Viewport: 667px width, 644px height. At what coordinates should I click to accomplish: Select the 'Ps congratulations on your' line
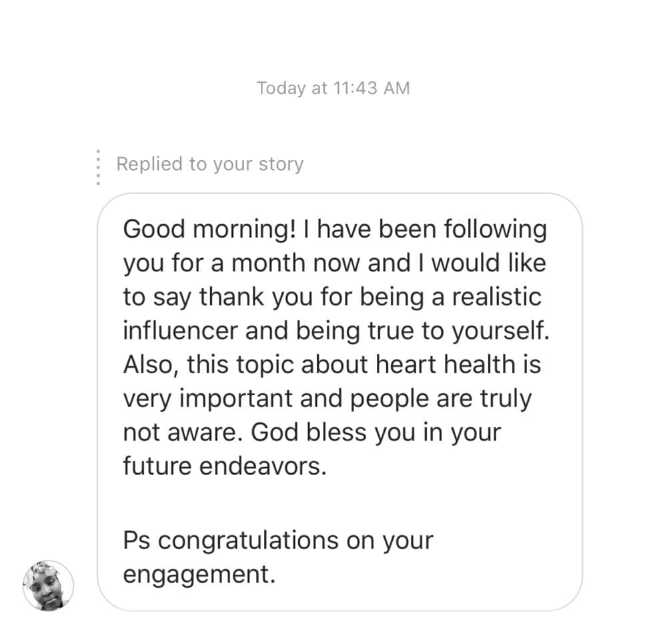pos(277,541)
